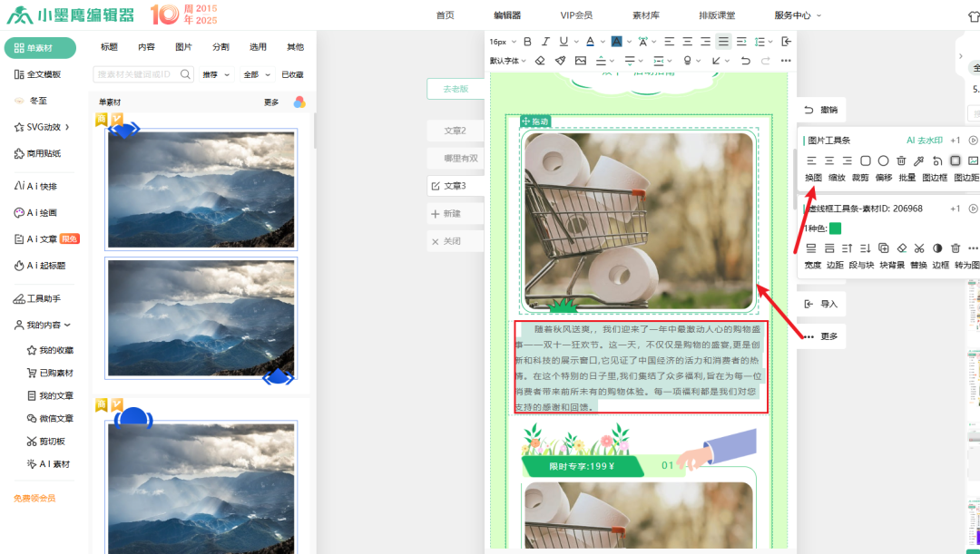
Task: Open the 素材库 top menu item
Action: coord(646,15)
